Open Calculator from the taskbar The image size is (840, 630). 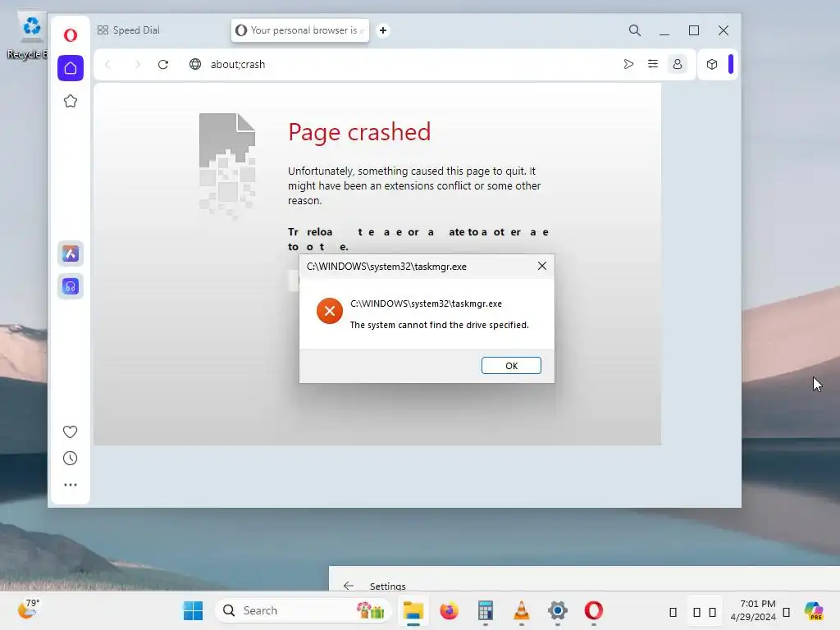[486, 610]
